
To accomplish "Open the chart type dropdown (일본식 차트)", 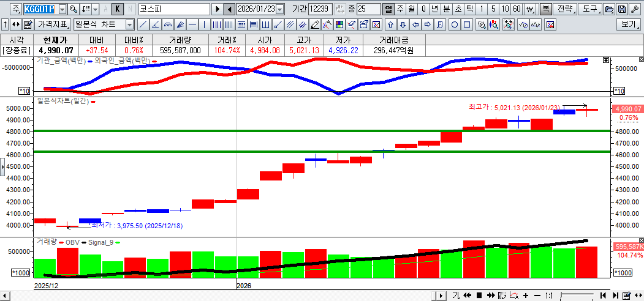I will click(x=129, y=24).
